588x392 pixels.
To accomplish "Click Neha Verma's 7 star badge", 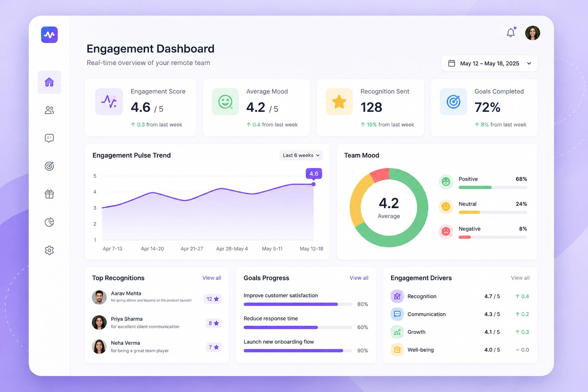I will (x=214, y=347).
